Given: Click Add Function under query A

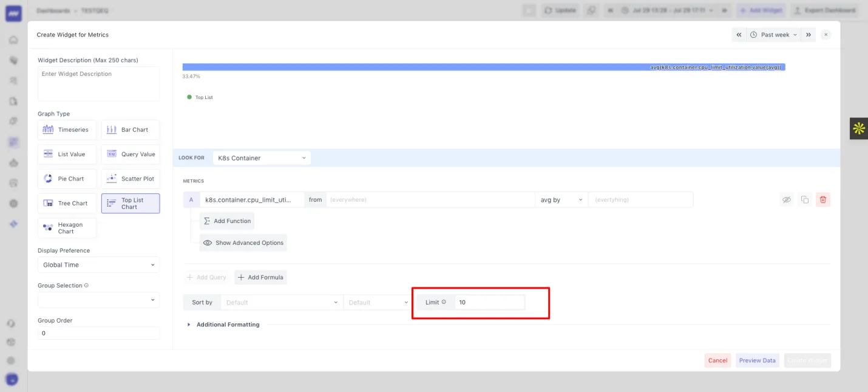Looking at the screenshot, I should tap(227, 221).
